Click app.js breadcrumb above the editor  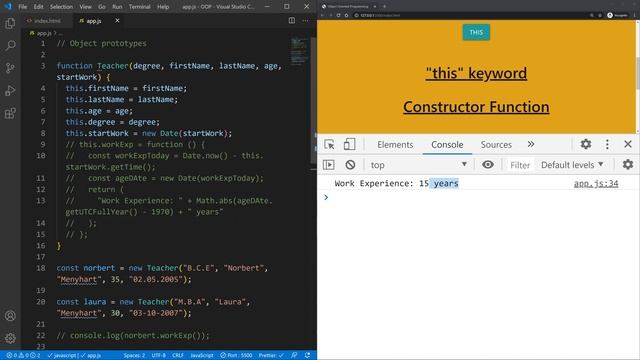coord(44,33)
